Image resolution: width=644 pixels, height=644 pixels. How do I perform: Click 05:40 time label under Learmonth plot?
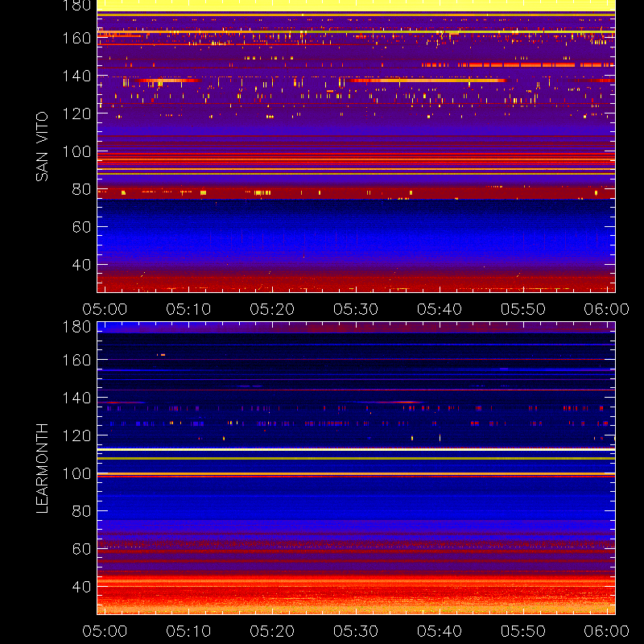click(440, 631)
